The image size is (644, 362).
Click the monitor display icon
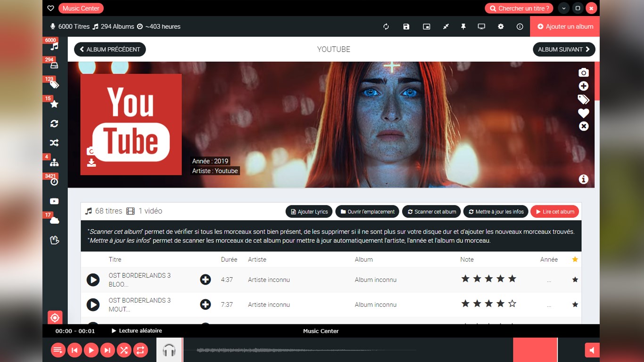coord(481,27)
